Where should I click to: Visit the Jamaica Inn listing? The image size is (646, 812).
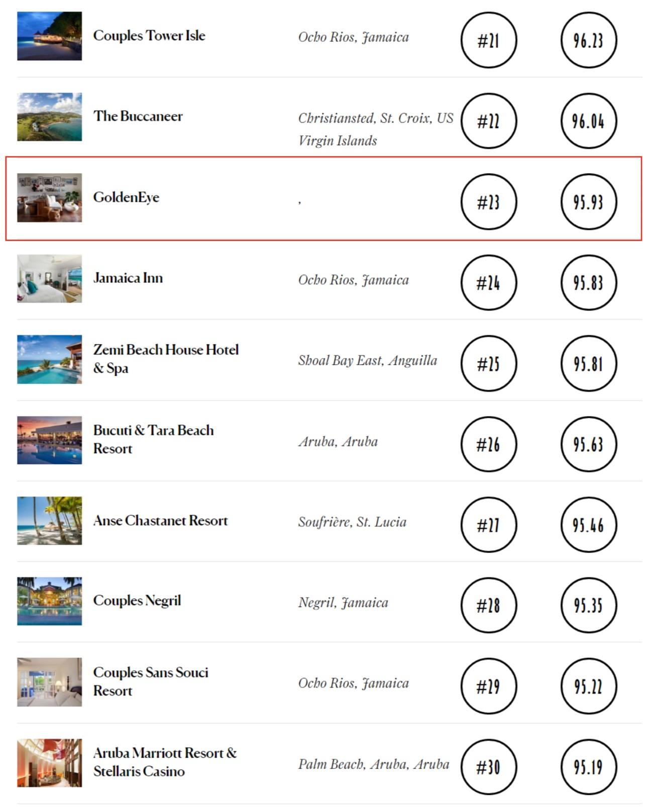point(128,278)
